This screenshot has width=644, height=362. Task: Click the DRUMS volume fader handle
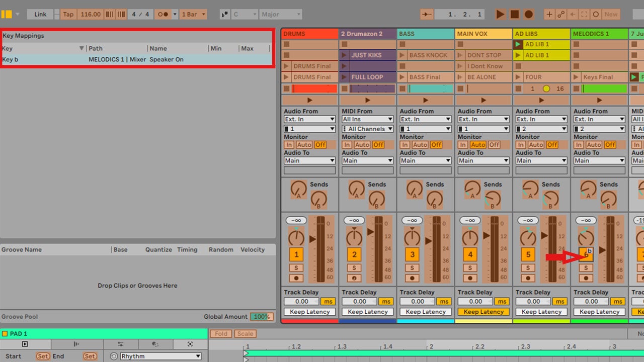click(x=312, y=238)
